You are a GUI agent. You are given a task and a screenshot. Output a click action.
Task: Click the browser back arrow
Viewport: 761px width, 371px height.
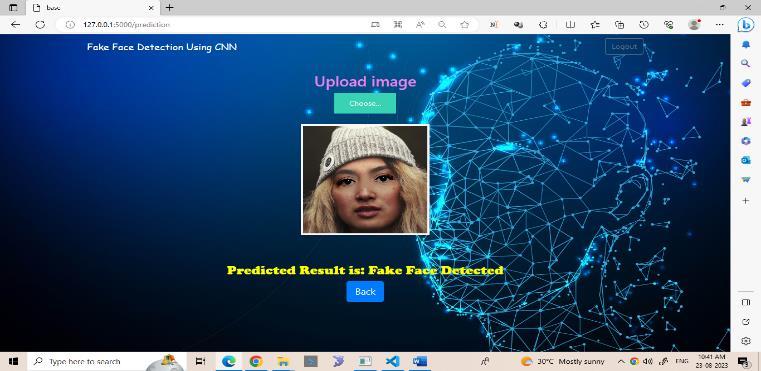[x=16, y=25]
